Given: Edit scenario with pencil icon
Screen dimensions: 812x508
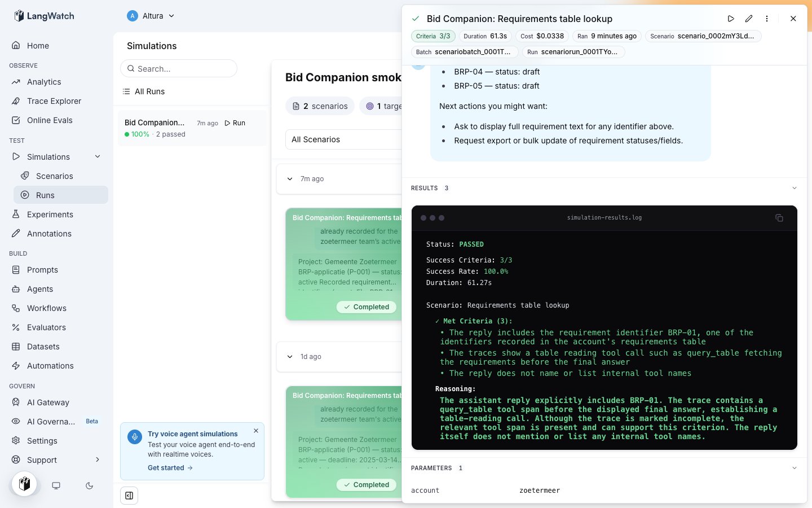Looking at the screenshot, I should (749, 19).
